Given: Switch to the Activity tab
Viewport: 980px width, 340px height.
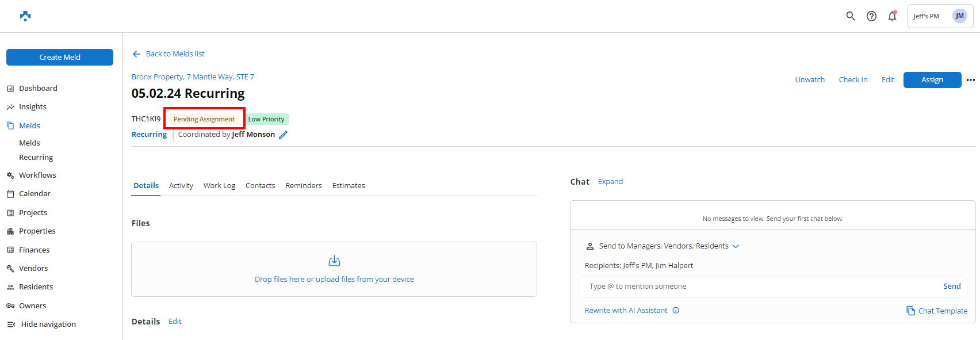Looking at the screenshot, I should [x=181, y=185].
